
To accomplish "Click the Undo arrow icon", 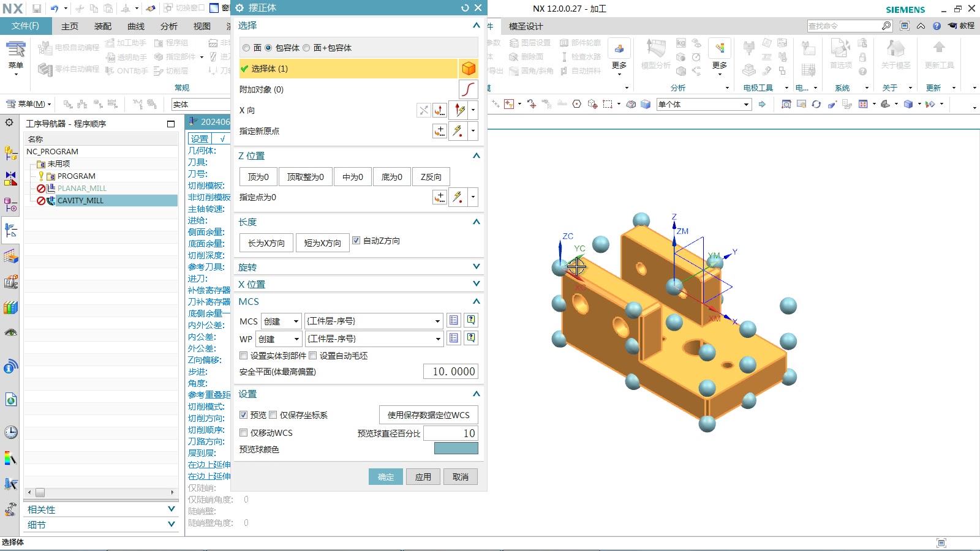I will click(55, 9).
